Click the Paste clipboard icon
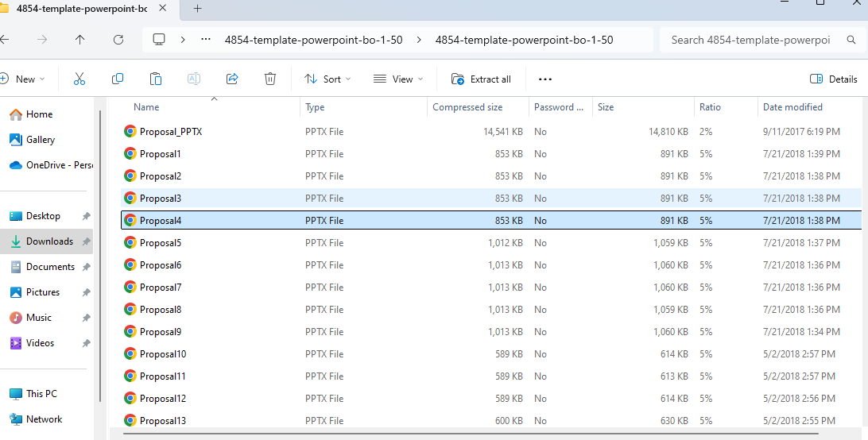Image resolution: width=868 pixels, height=440 pixels. click(156, 79)
